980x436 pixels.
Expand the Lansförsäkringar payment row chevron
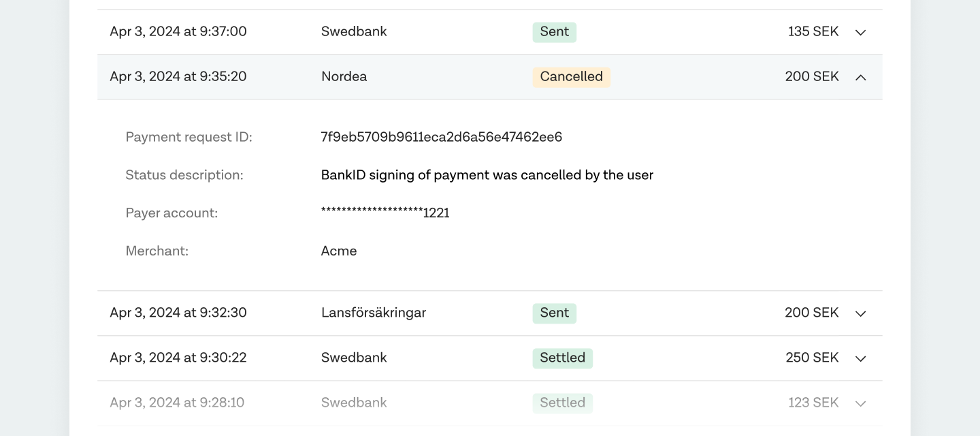tap(860, 313)
